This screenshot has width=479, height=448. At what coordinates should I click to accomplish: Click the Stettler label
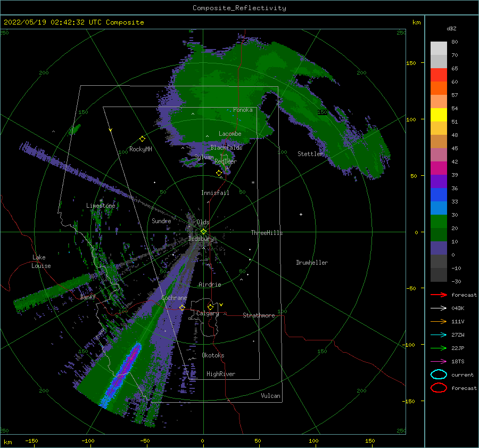310,154
